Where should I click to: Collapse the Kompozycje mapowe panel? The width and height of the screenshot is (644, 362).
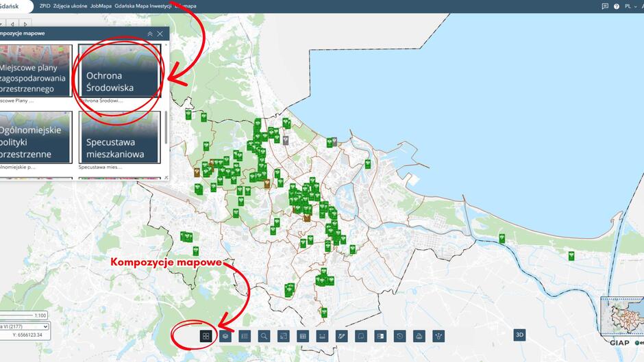pos(150,34)
